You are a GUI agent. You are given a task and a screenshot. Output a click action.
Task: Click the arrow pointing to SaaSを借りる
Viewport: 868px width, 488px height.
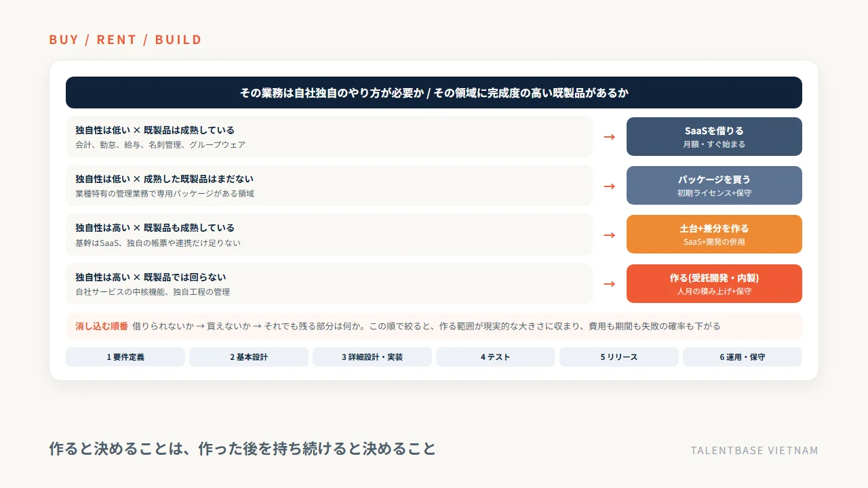click(x=610, y=137)
